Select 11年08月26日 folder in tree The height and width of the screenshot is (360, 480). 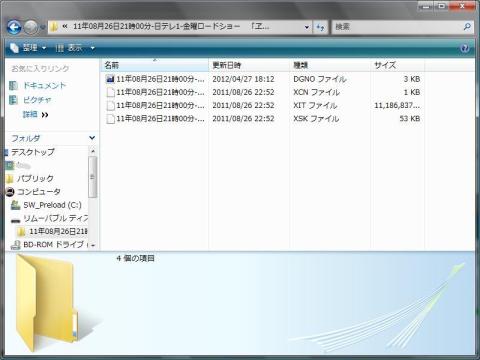(58, 231)
